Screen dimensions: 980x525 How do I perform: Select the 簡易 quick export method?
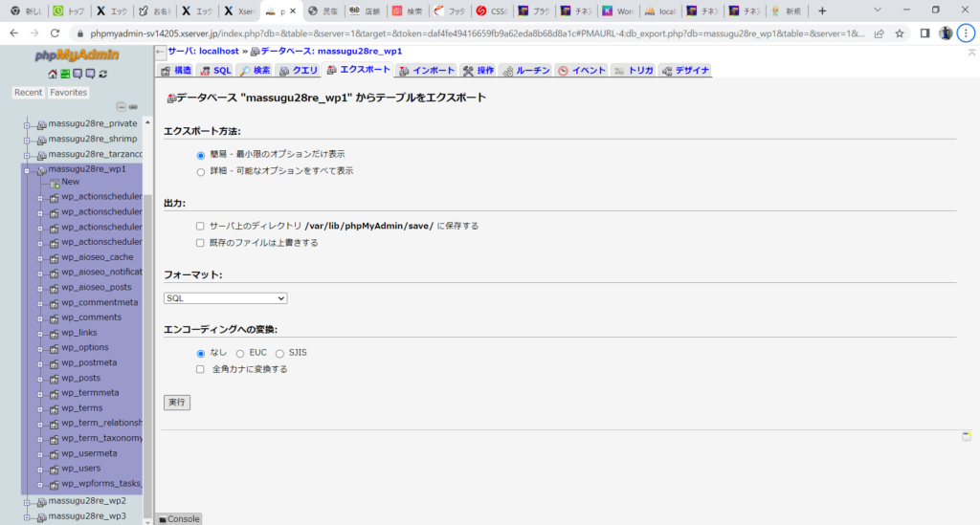coord(201,156)
